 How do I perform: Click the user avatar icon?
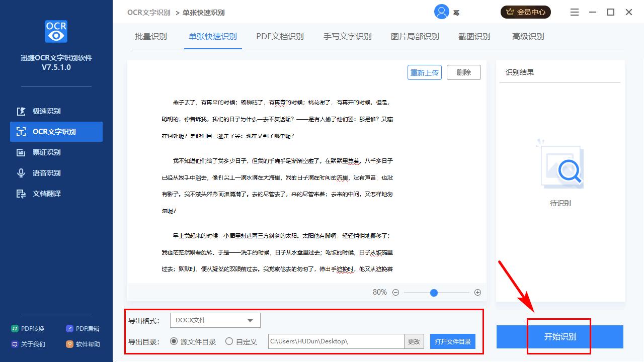(441, 12)
